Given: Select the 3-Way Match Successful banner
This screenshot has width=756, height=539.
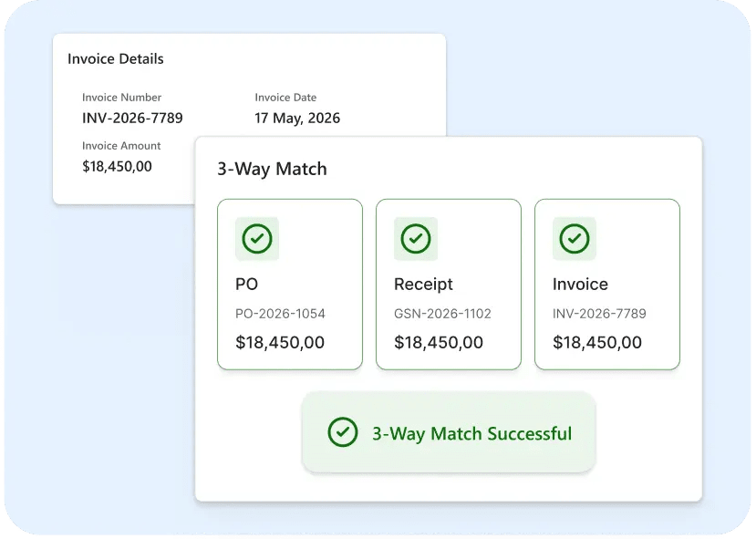Looking at the screenshot, I should (449, 432).
